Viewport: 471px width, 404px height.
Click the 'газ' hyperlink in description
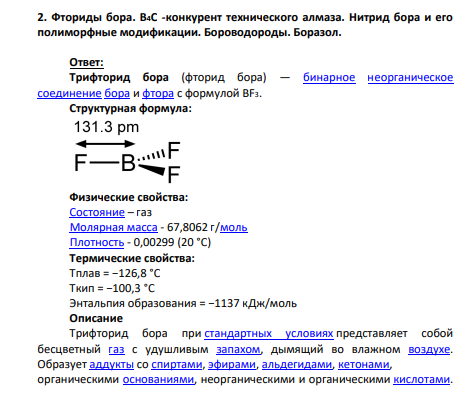tap(116, 349)
